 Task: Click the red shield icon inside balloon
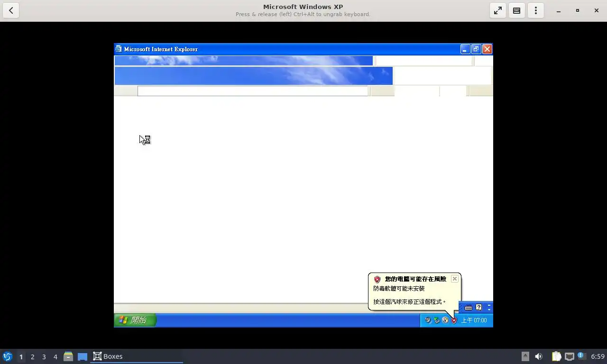[377, 279]
